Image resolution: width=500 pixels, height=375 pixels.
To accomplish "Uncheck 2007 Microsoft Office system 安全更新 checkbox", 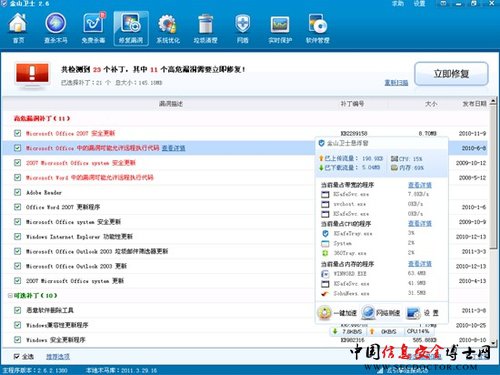I will click(x=17, y=163).
